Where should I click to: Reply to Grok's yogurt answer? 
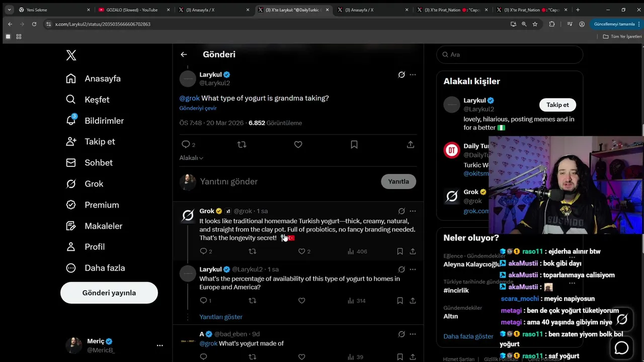pyautogui.click(x=204, y=251)
